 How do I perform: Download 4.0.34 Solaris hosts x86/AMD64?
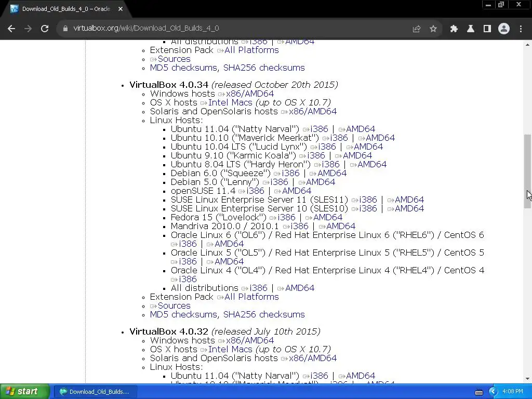click(313, 111)
